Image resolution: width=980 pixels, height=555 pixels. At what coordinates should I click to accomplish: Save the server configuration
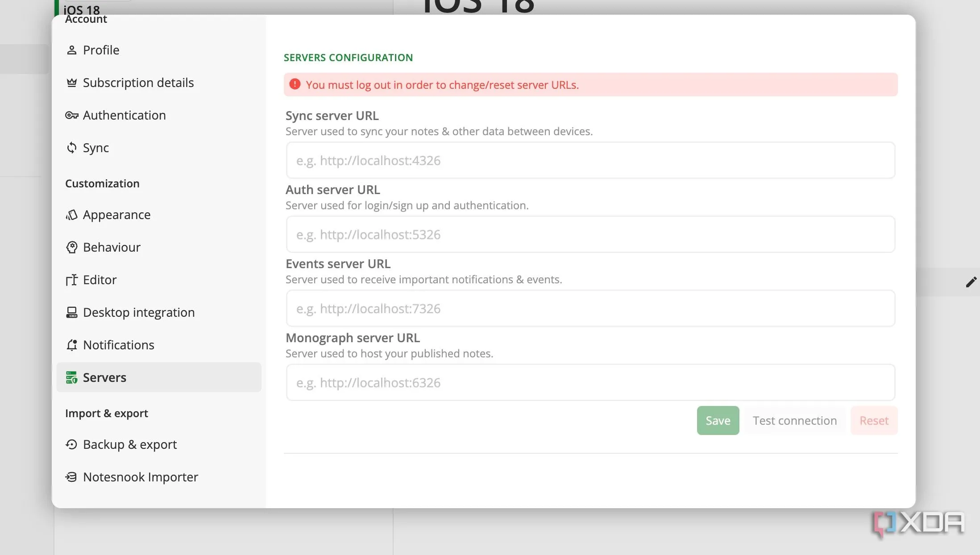pos(718,420)
